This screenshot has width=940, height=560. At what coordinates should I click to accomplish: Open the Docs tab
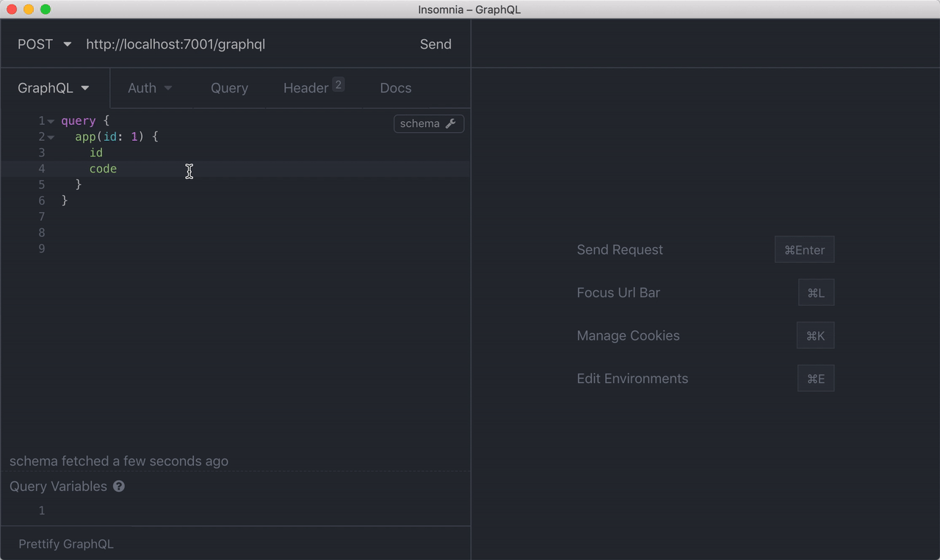coord(395,88)
